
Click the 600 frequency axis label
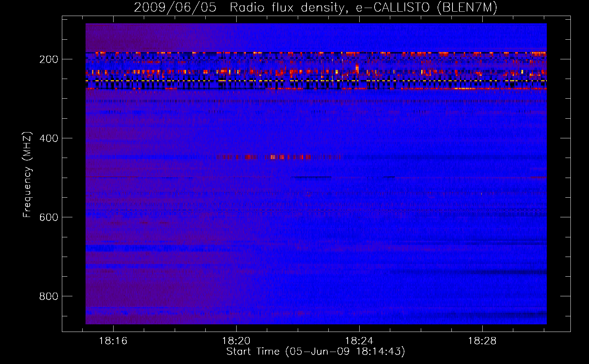49,217
